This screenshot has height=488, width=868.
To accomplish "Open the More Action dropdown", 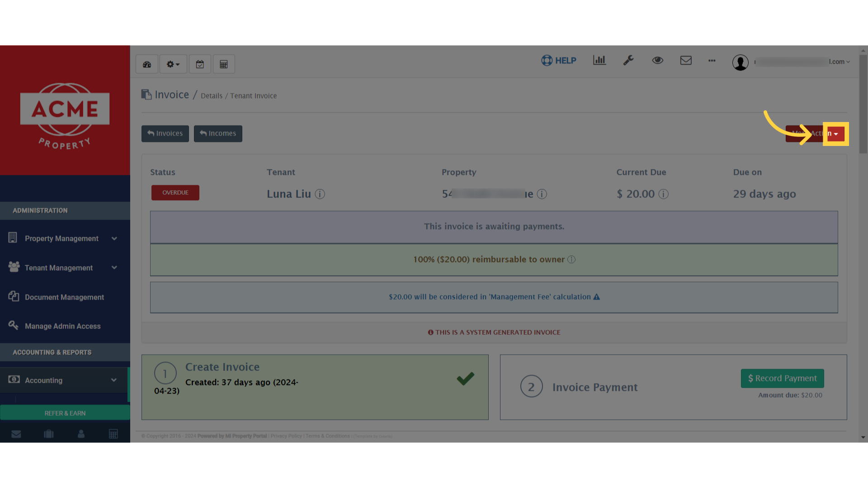I will [835, 133].
